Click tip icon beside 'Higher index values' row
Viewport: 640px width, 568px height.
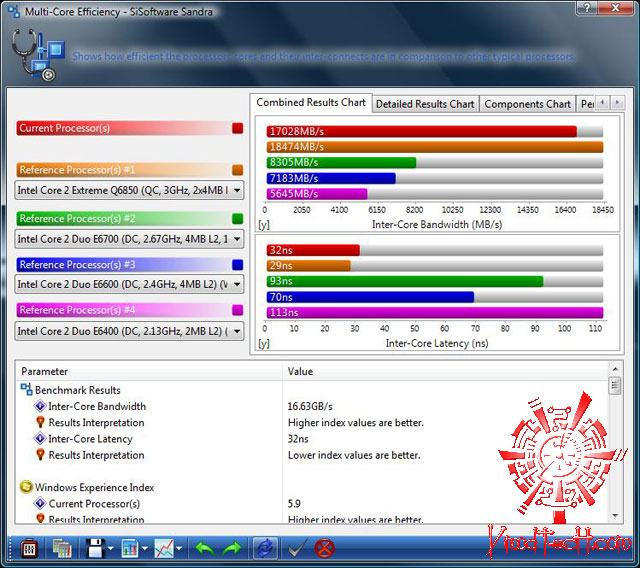[40, 422]
